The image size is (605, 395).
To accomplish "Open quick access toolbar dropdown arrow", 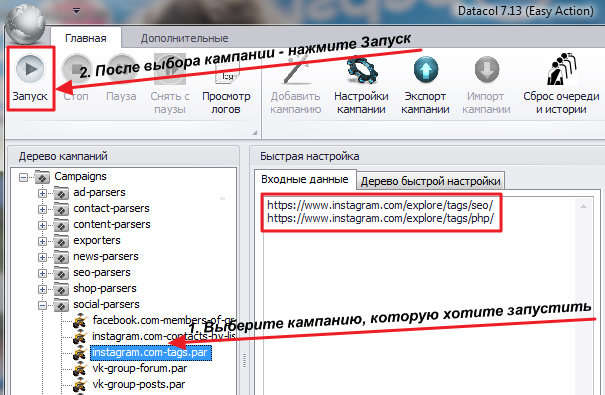I will click(76, 11).
